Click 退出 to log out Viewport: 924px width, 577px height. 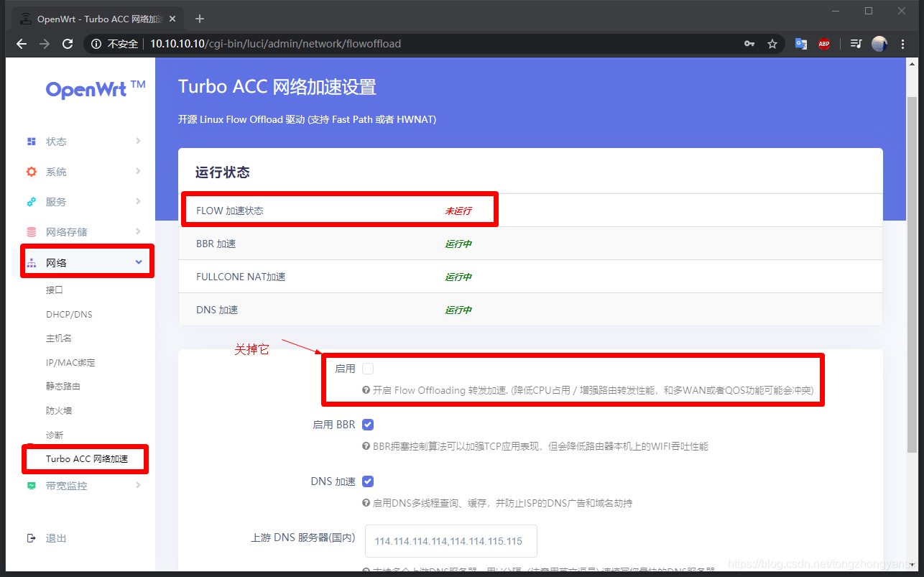[x=56, y=538]
